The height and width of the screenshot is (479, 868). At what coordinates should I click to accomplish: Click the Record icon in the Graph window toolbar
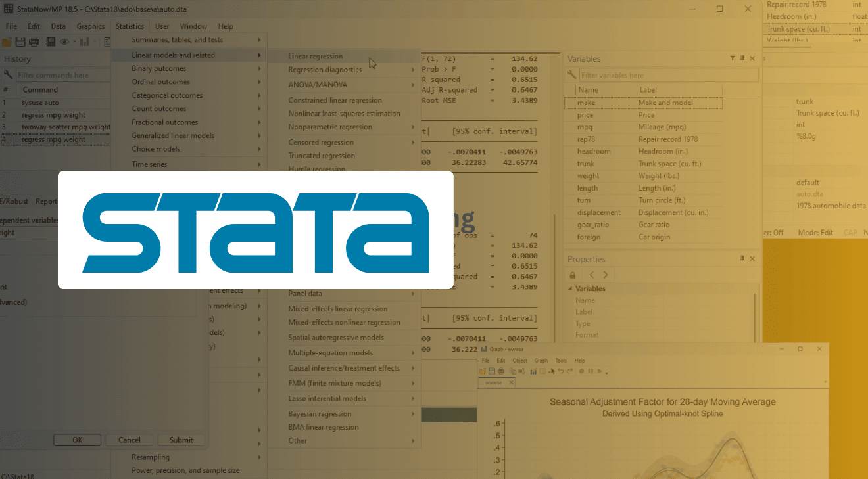(x=581, y=371)
